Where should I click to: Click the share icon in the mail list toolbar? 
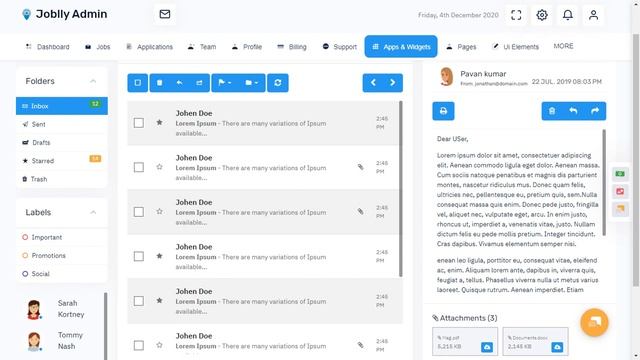pyautogui.click(x=199, y=83)
